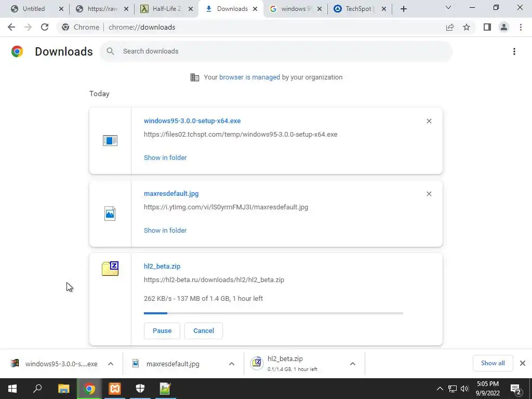Select the hl2_beta.zip source URL text
This screenshot has height=399, width=532.
214,280
